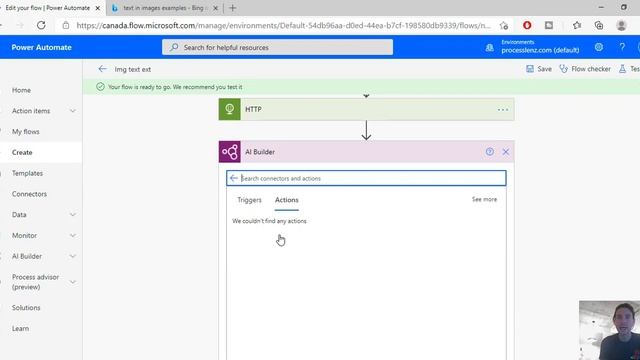The height and width of the screenshot is (360, 640).
Task: Open a new browser tab
Action: [x=233, y=8]
